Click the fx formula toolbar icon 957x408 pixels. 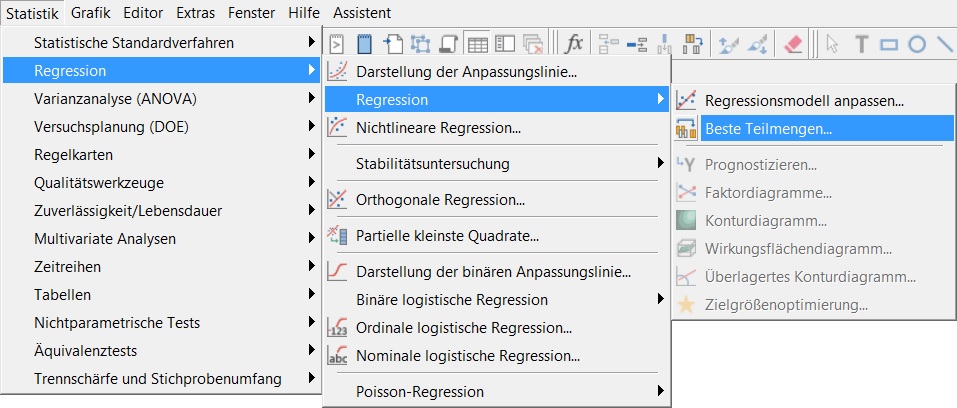click(574, 44)
